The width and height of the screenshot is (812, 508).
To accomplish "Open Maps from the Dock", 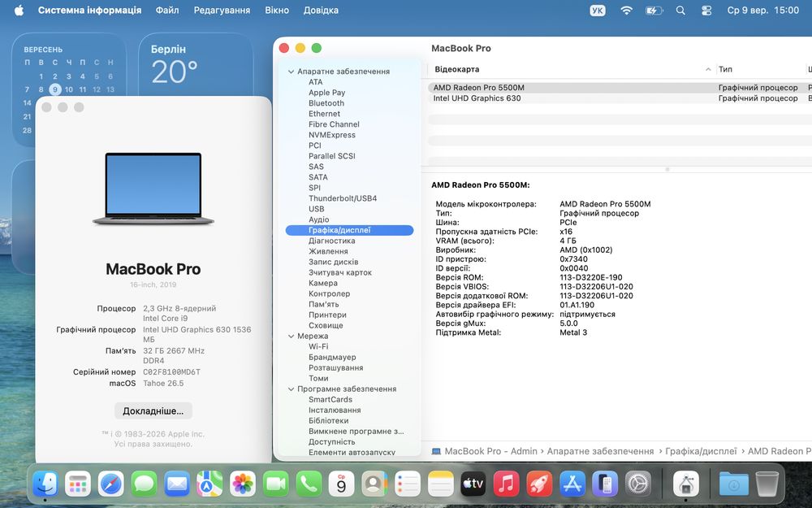I will tap(209, 484).
